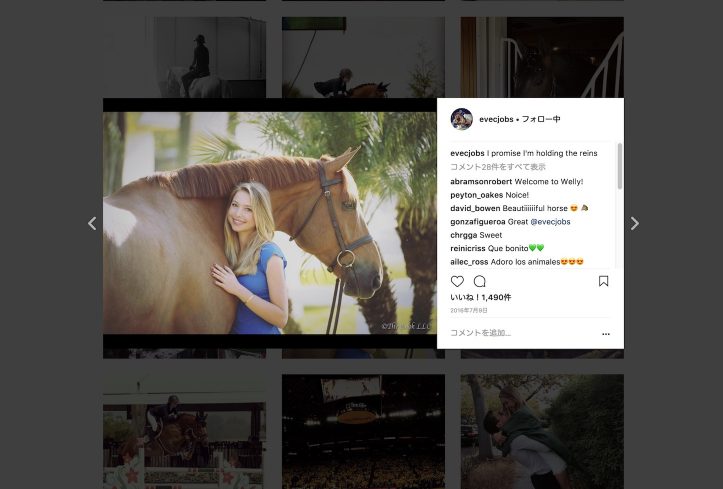Open abramsonrobert's profile from comments
The width and height of the screenshot is (723, 489).
click(481, 182)
